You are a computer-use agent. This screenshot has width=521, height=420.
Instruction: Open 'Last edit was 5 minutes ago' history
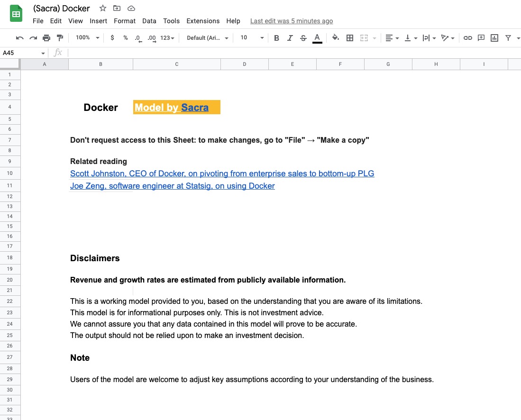[x=292, y=21]
